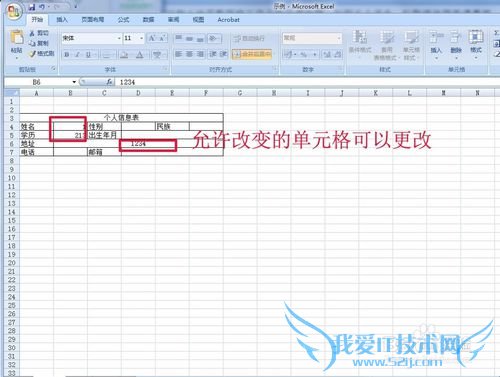Open the Name Box dropdown arrow

[74, 82]
